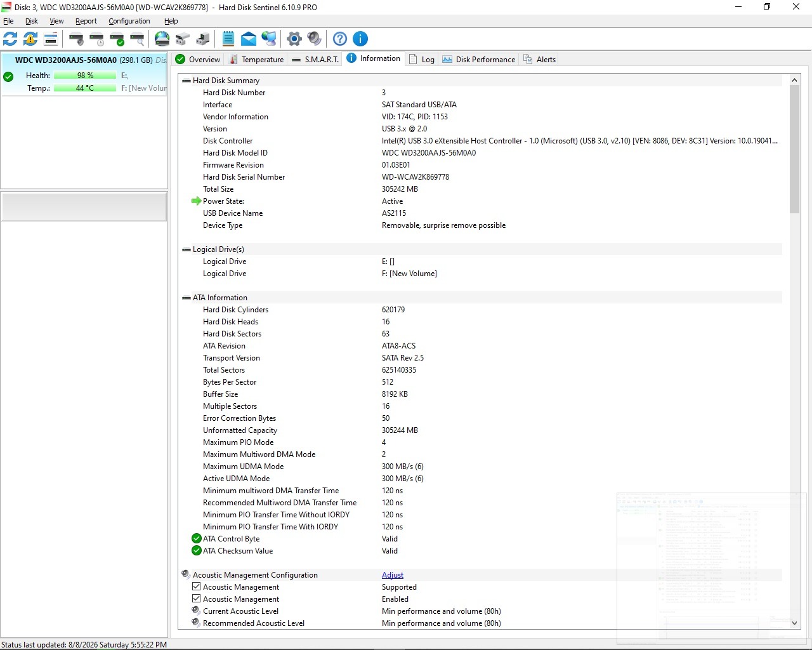Open the File menu
Screen dimensions: 812x650
[x=8, y=21]
